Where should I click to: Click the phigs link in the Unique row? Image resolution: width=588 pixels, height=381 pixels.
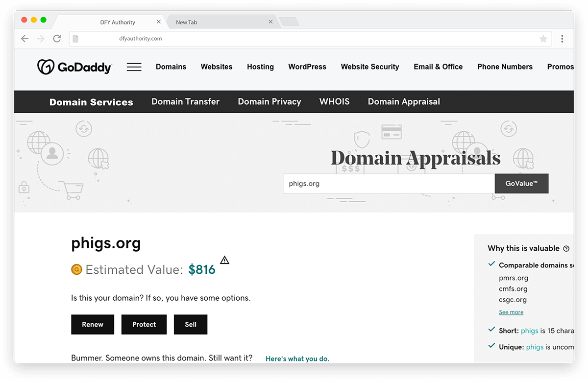(535, 347)
